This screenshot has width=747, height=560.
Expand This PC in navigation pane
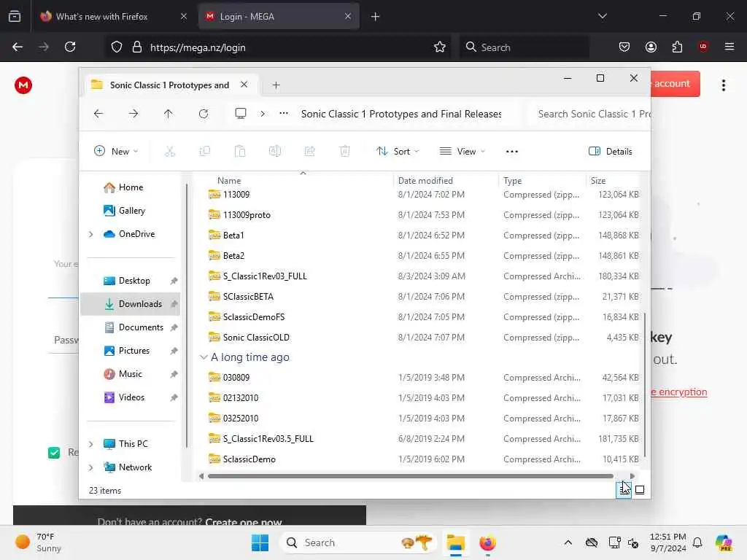90,444
